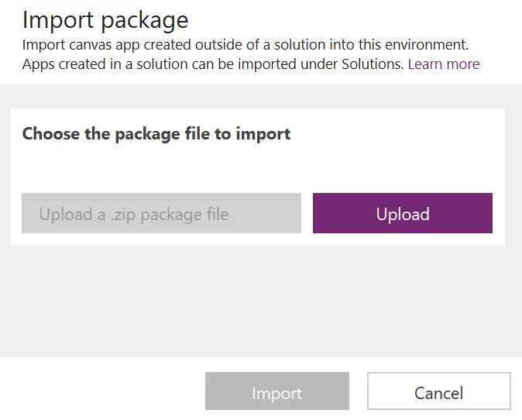The width and height of the screenshot is (522, 420).
Task: Click 'Choose the package file to import' heading
Action: (x=156, y=133)
